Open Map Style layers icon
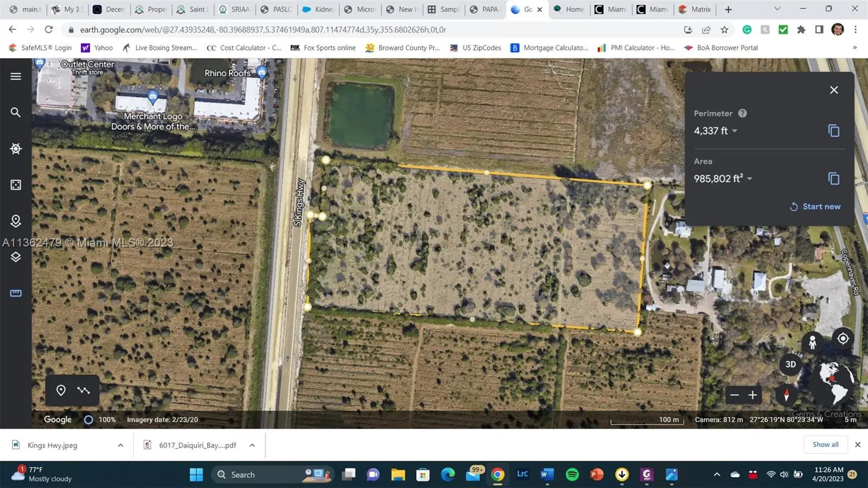868x488 pixels. click(16, 257)
